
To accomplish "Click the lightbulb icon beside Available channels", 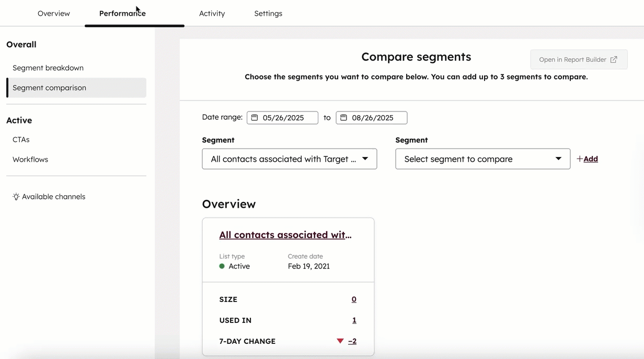I will click(x=15, y=196).
